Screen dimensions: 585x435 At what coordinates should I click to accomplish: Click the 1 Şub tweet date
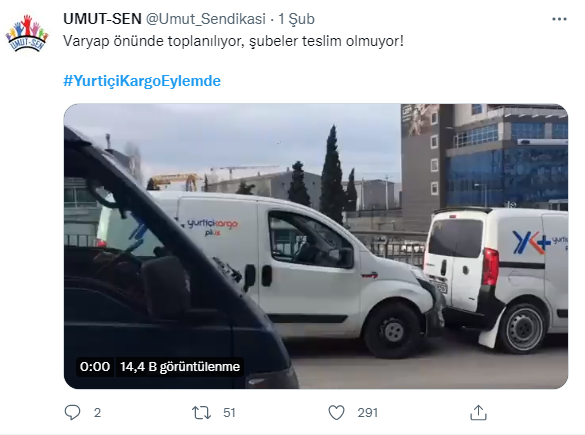(297, 19)
